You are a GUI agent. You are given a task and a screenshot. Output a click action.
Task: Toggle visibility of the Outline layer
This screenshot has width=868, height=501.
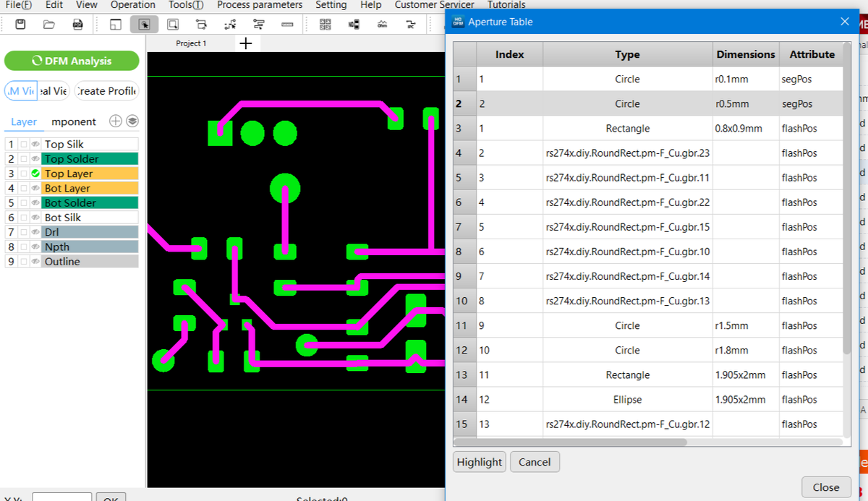35,262
